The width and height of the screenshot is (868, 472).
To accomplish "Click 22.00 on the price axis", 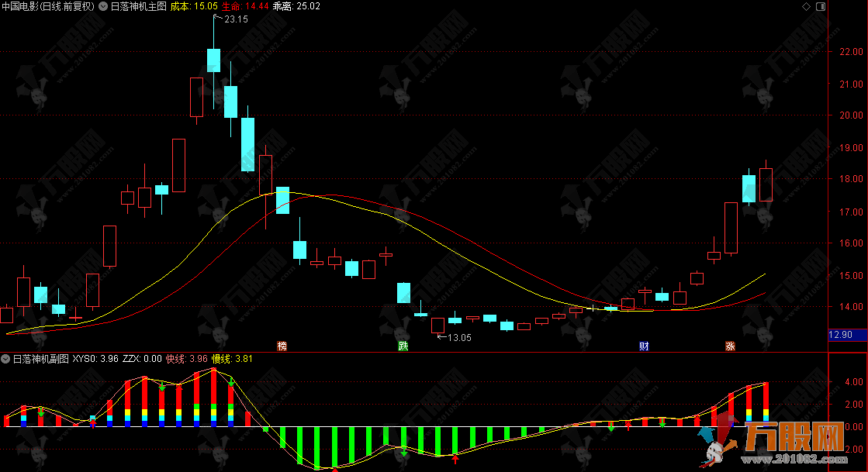I will pyautogui.click(x=852, y=51).
